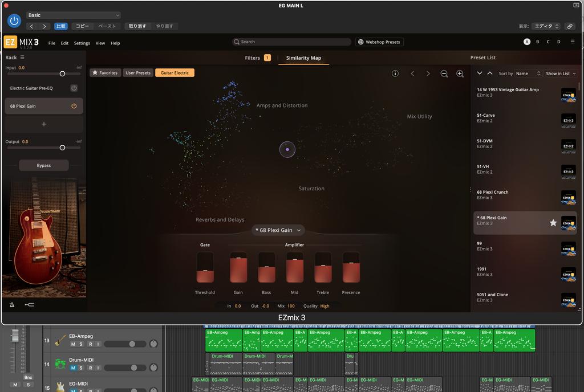Click the EB-Ampeg bass track icon

click(60, 340)
